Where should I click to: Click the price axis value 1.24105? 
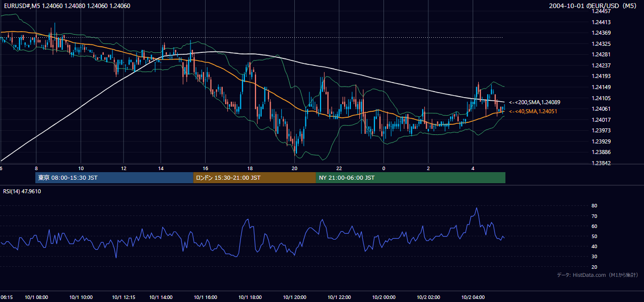pyautogui.click(x=602, y=98)
